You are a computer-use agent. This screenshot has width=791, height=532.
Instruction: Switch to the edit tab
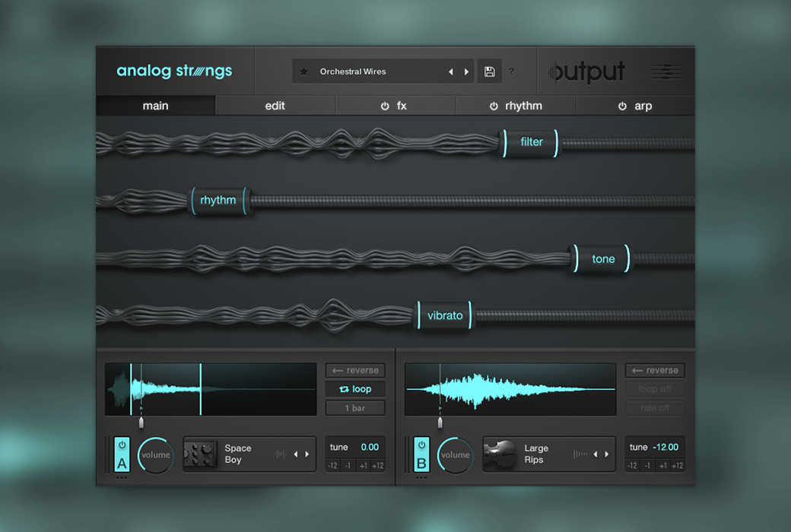click(275, 106)
